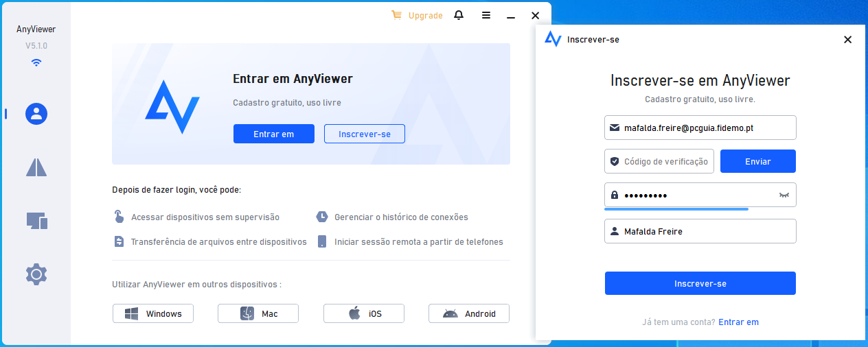Click the password strength bar

[676, 209]
